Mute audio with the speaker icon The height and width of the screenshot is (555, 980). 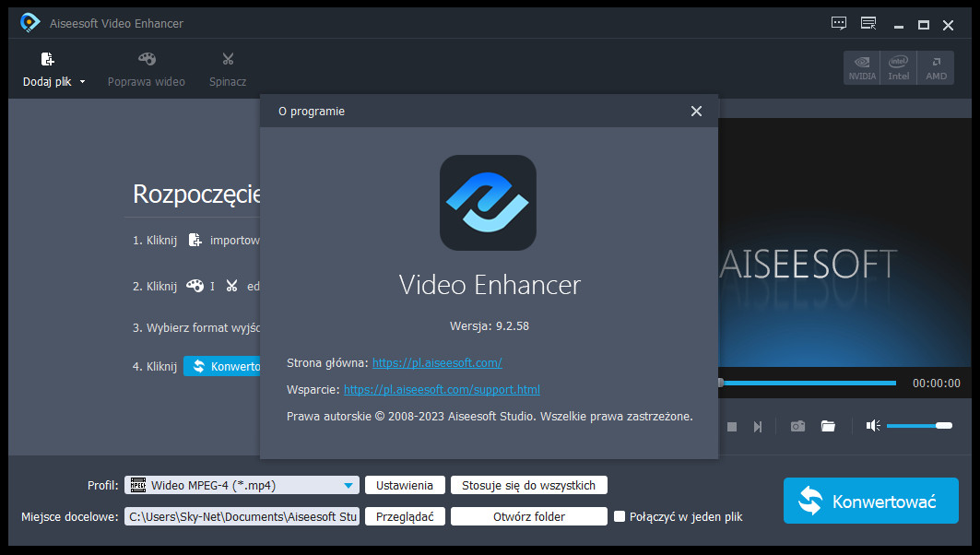872,426
